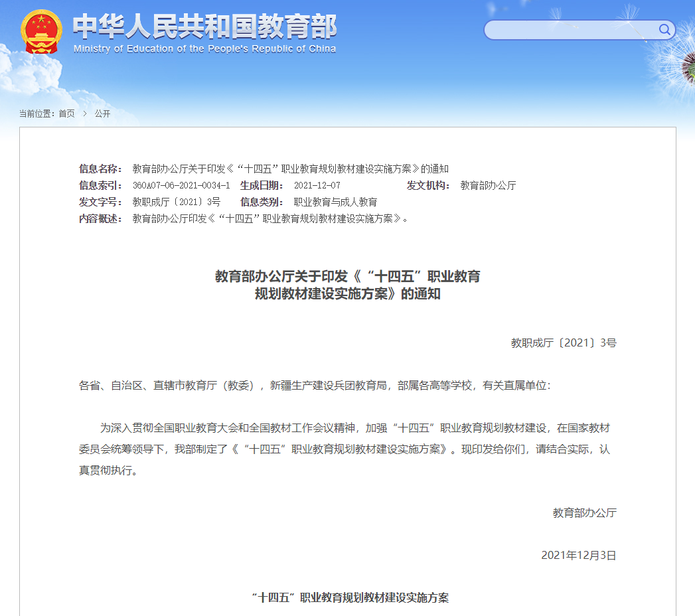Open the 首页 breadcrumb link
This screenshot has height=616, width=695.
(x=66, y=114)
